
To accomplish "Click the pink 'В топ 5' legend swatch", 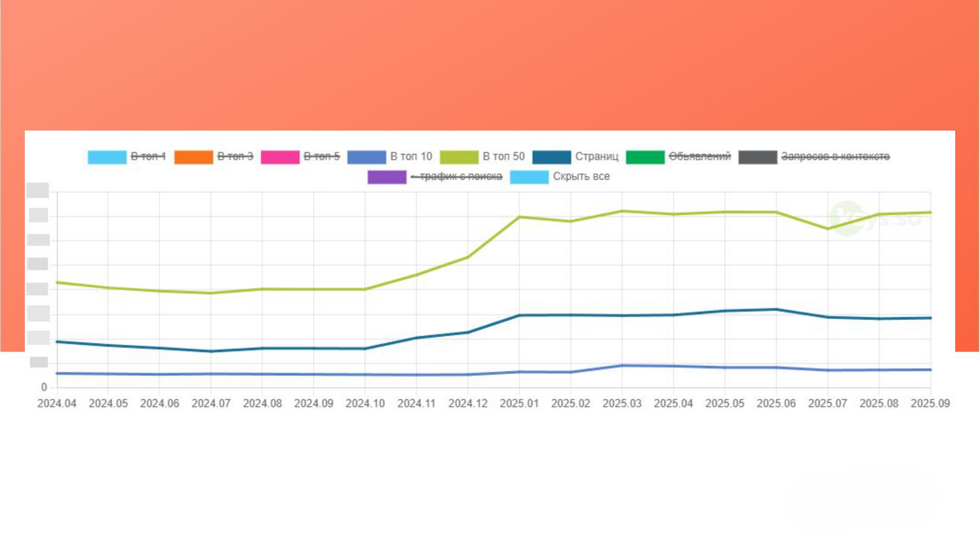I will coord(280,157).
